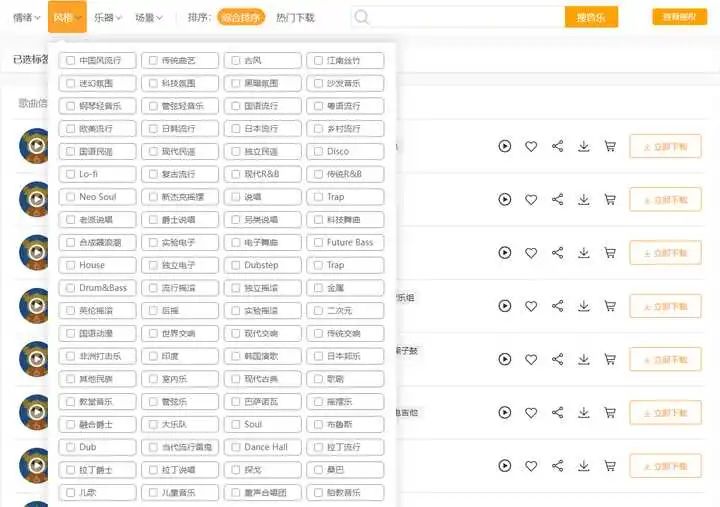Image resolution: width=720 pixels, height=507 pixels.
Task: Click download icon in the 乐组 row
Action: tap(584, 306)
